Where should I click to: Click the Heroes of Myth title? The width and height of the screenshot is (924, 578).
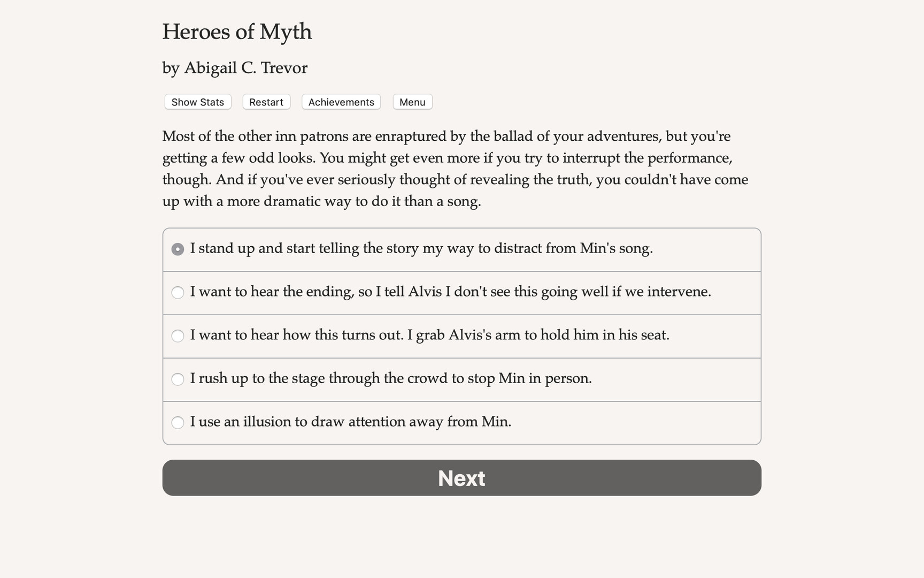coord(237,32)
